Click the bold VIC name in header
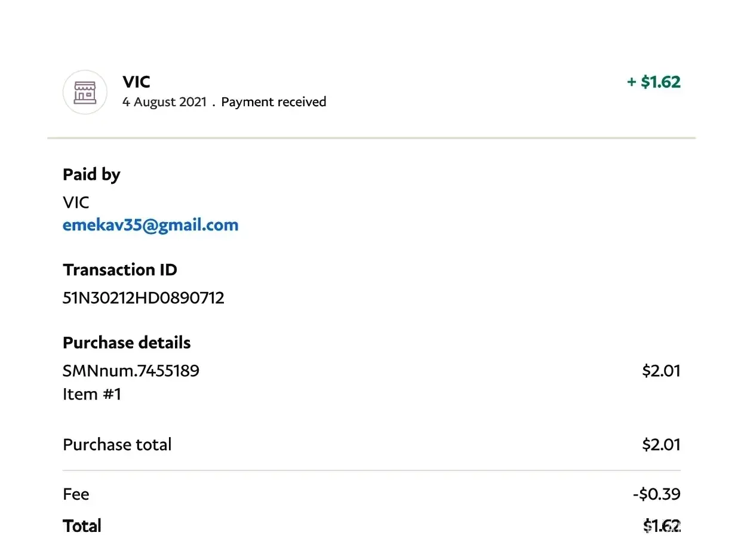 pyautogui.click(x=136, y=82)
